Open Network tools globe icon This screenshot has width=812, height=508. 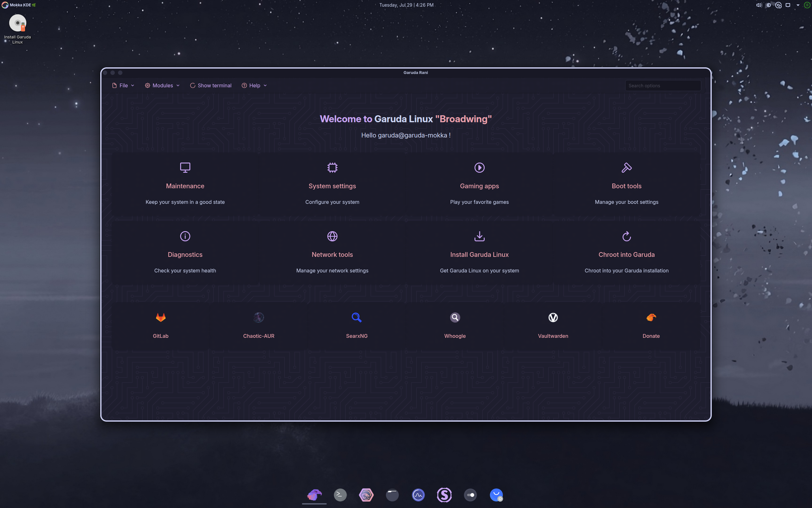point(332,236)
